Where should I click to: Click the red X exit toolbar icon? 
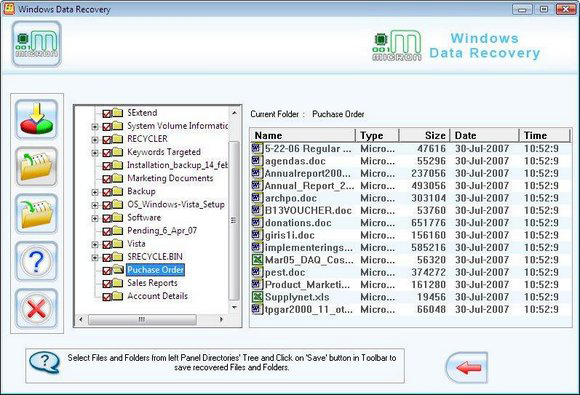36,308
